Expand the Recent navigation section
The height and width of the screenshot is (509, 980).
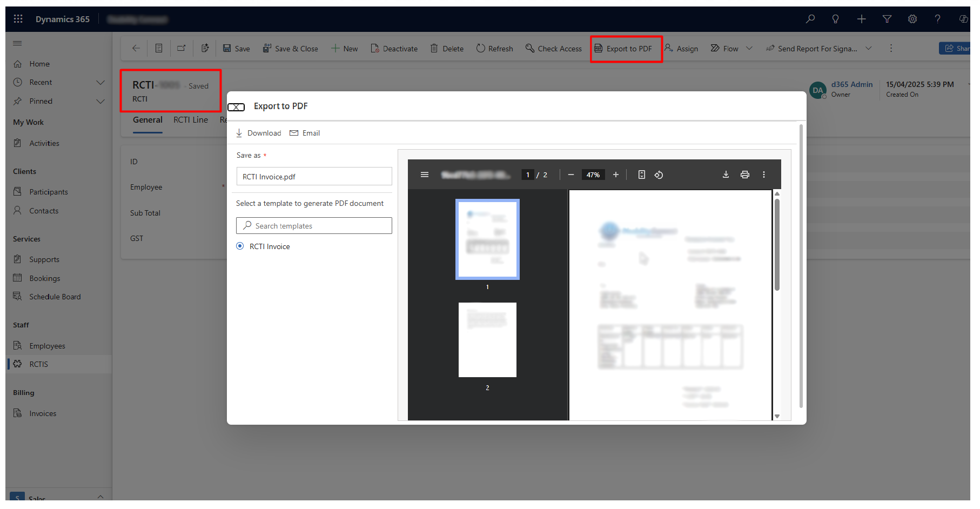click(x=100, y=82)
